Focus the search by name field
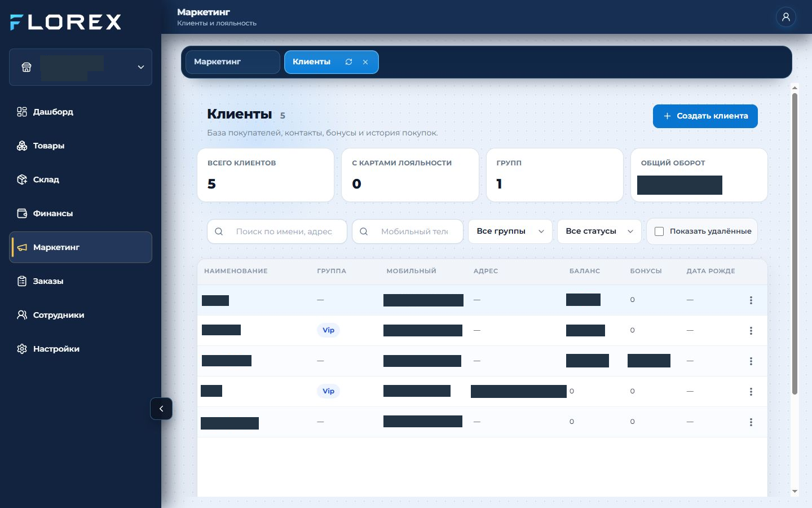This screenshot has height=508, width=812. (277, 231)
